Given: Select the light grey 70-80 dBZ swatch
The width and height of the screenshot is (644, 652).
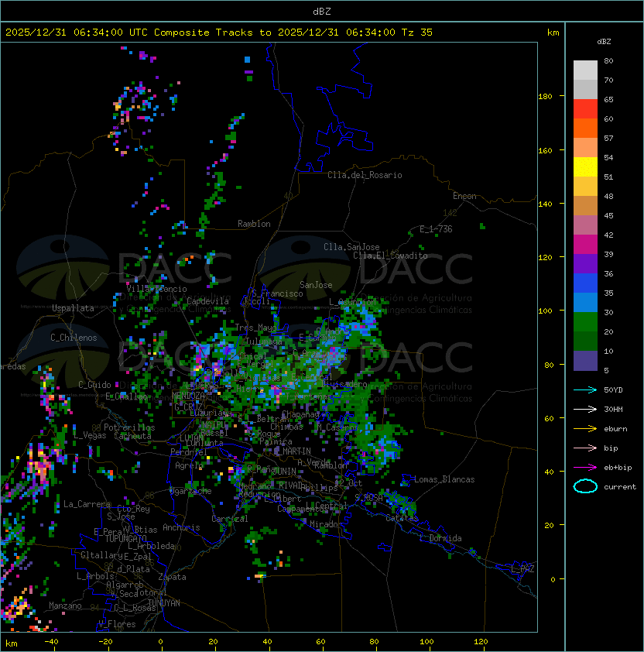Looking at the screenshot, I should [585, 70].
